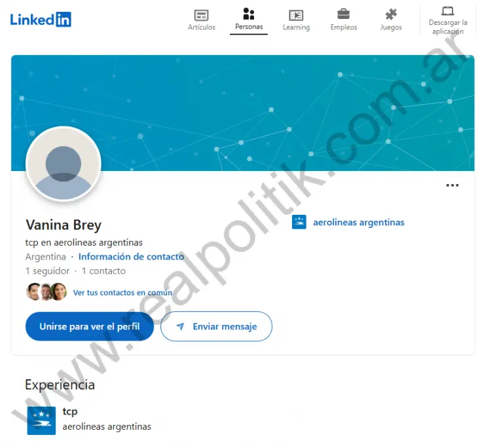Click the tcp job title under Experiencia
This screenshot has height=448, width=478.
coord(70,412)
